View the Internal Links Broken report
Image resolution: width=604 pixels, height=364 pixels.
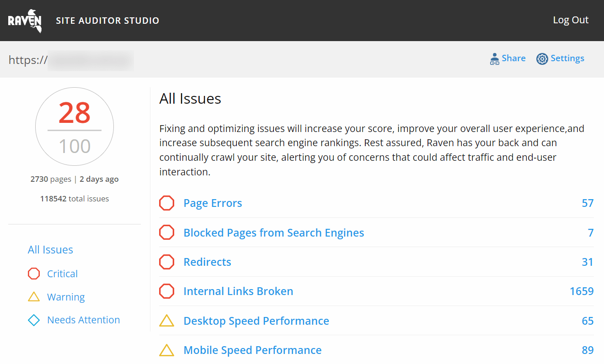(x=238, y=291)
